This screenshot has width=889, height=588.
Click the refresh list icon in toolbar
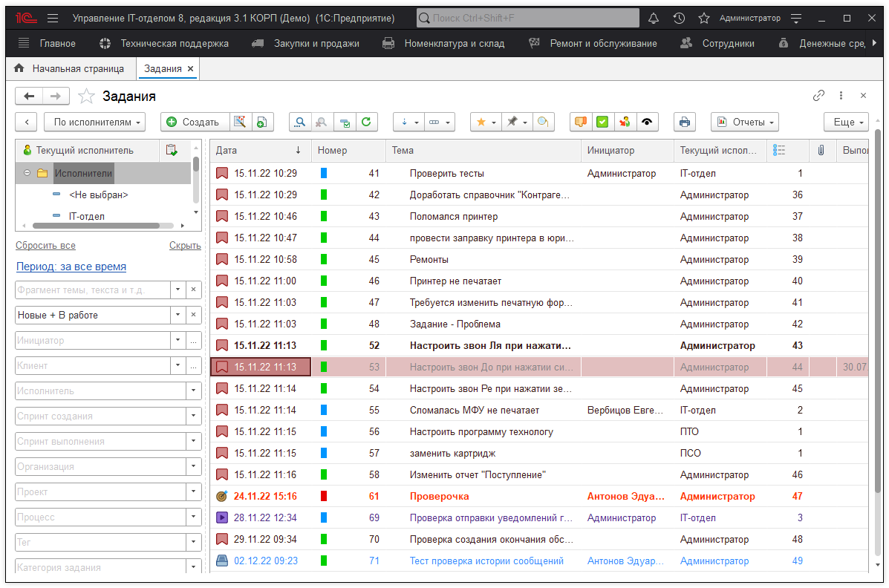click(x=365, y=122)
